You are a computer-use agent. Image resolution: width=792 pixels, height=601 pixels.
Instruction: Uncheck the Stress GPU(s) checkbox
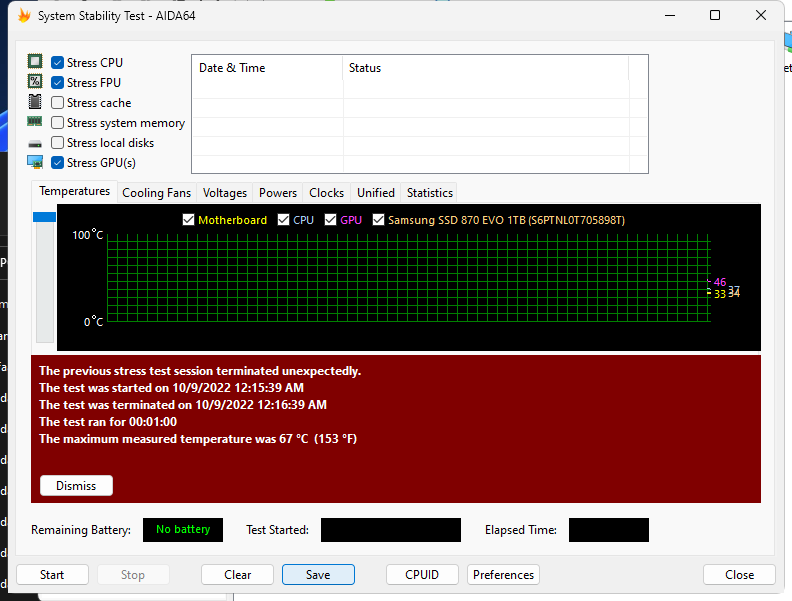(58, 163)
